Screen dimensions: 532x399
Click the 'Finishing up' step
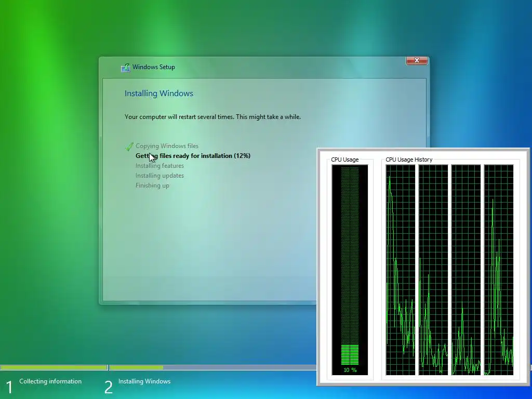[x=152, y=185]
